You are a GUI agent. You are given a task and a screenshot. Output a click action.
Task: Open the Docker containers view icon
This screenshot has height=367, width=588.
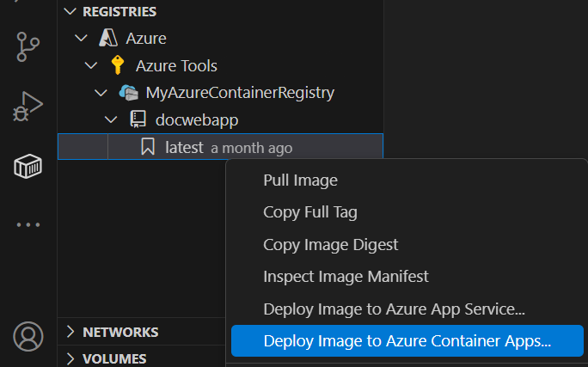coord(28,166)
